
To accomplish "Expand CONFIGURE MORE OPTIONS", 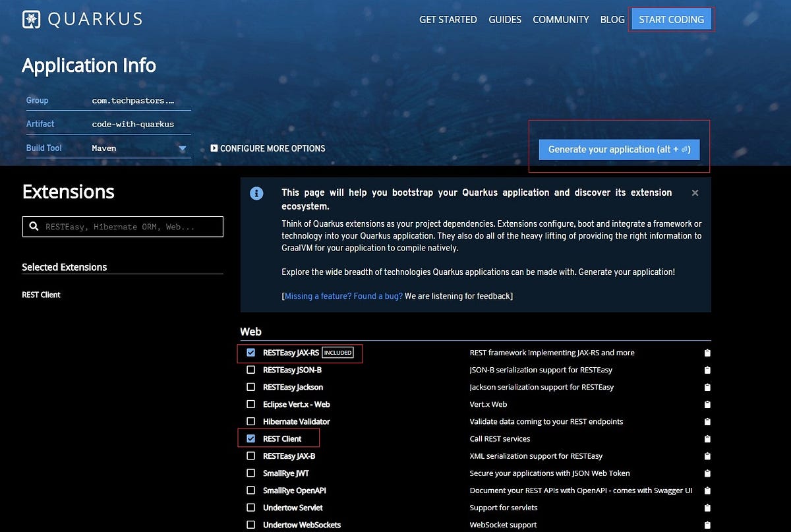I will pyautogui.click(x=268, y=148).
